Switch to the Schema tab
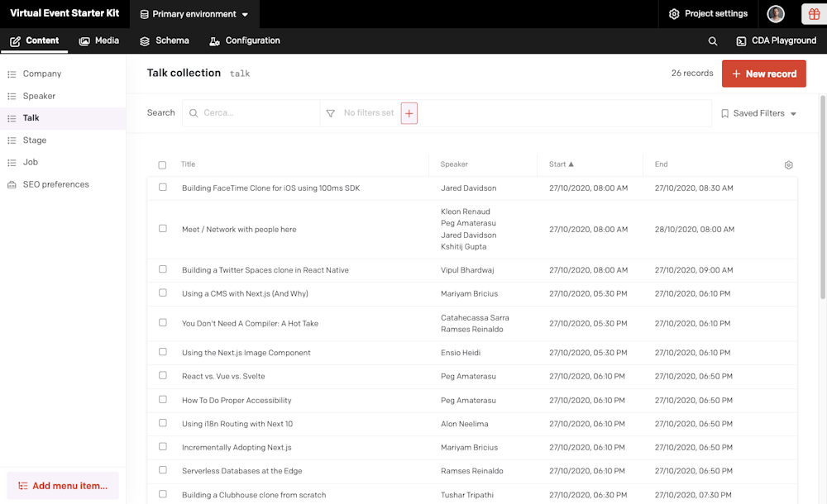827x504 pixels. [165, 41]
